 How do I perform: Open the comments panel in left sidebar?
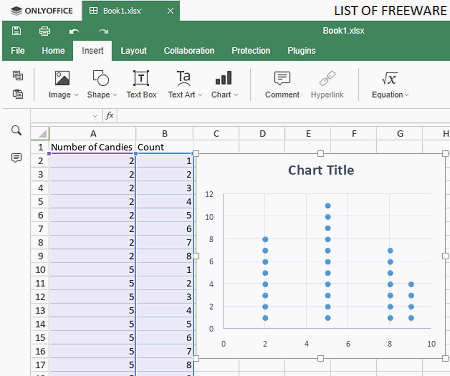(x=16, y=157)
